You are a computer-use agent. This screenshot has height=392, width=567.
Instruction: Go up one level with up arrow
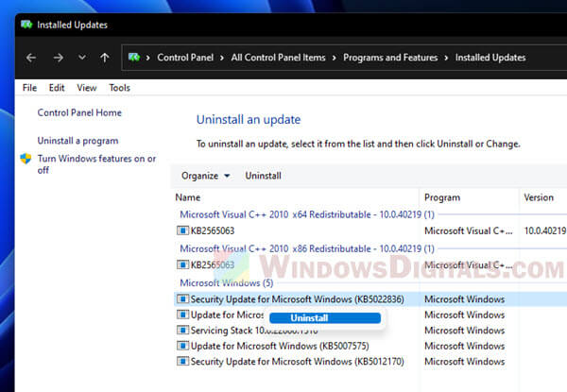105,58
